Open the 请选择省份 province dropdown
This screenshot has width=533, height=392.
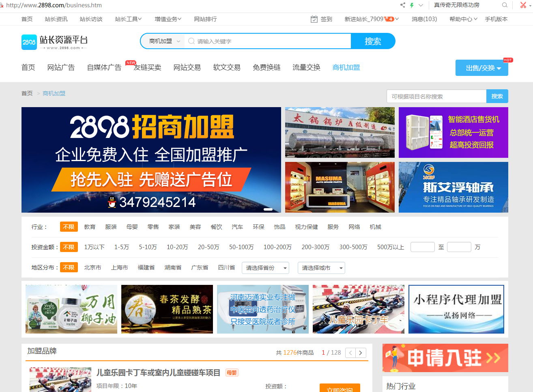[265, 268]
